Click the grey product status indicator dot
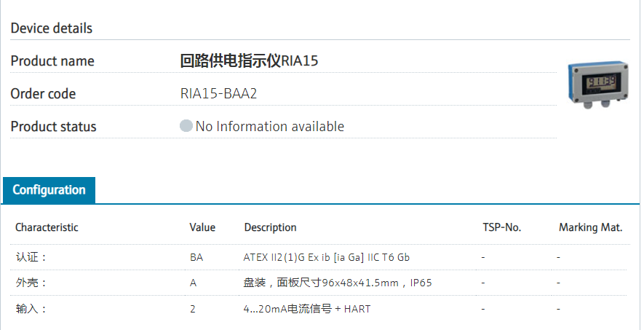This screenshot has width=644, height=330. (x=186, y=126)
